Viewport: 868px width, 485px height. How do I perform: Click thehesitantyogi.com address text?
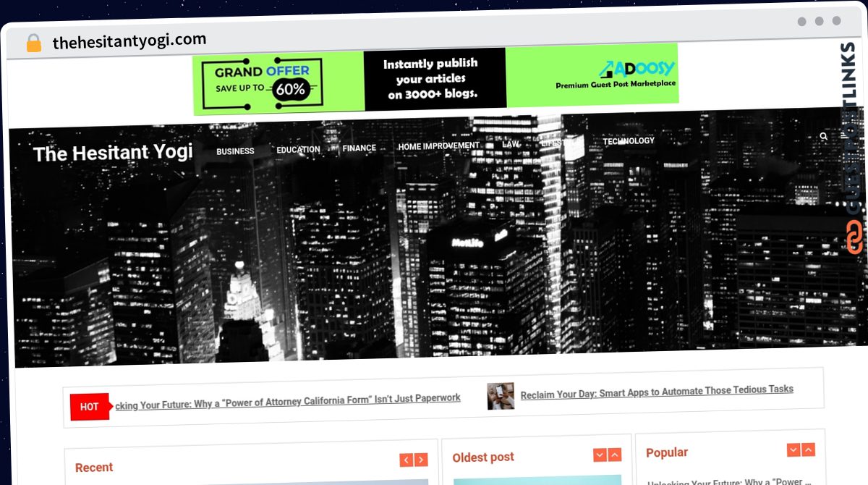(129, 41)
